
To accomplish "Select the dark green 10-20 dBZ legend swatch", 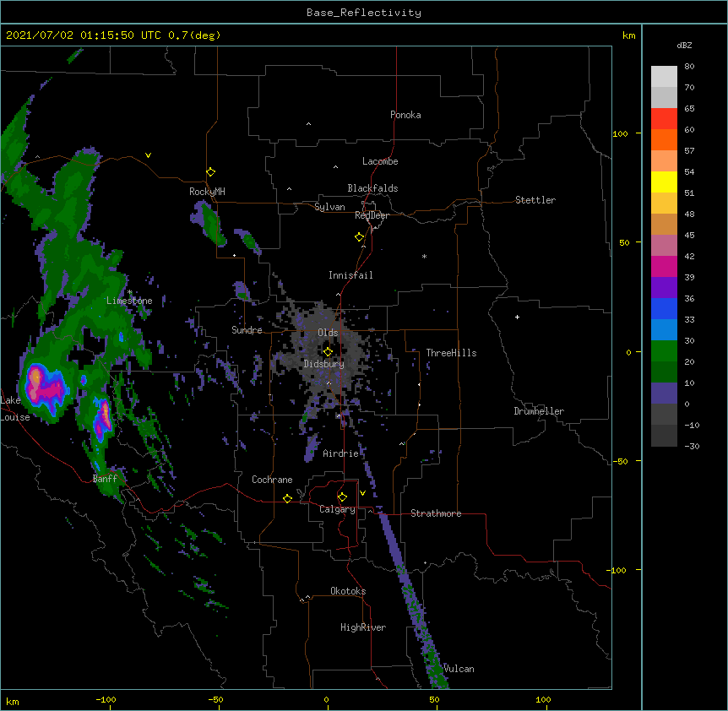I will click(664, 372).
